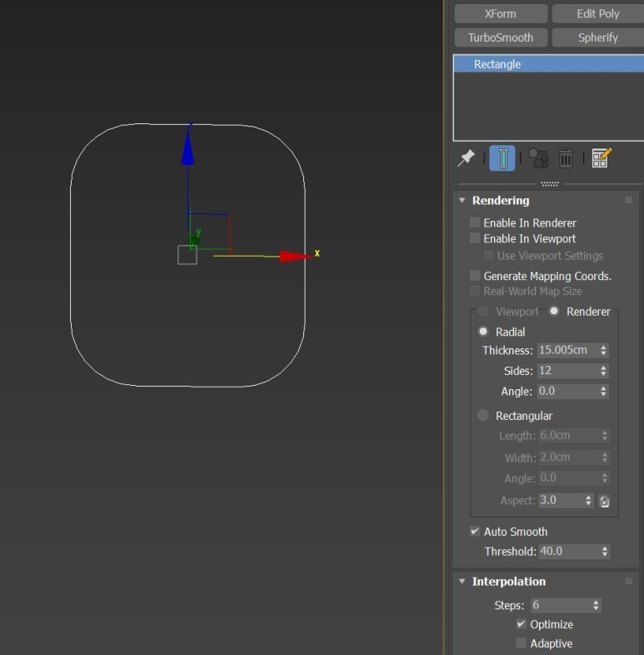
Task: Adjust the Steps spinner arrows
Action: pos(596,605)
